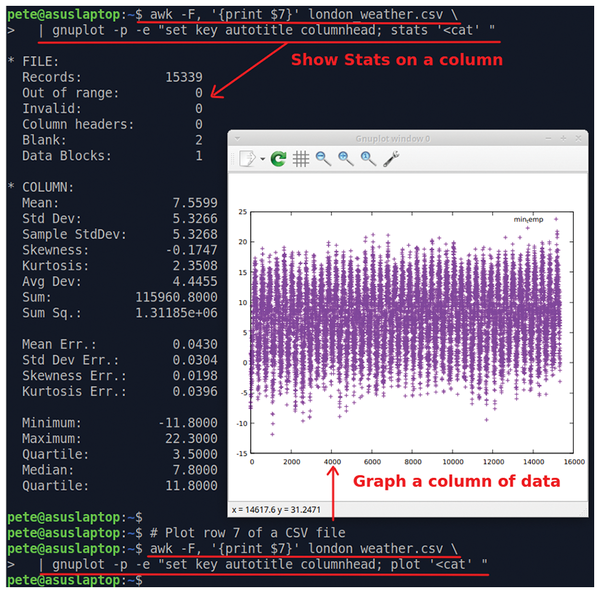Screen dimensions: 600x593
Task: Click the x-axis tick label 8000
Action: pos(413,462)
